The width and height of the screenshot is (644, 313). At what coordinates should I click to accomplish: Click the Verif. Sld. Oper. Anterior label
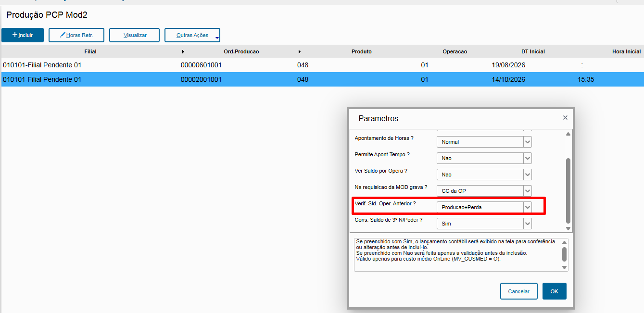[x=385, y=203]
